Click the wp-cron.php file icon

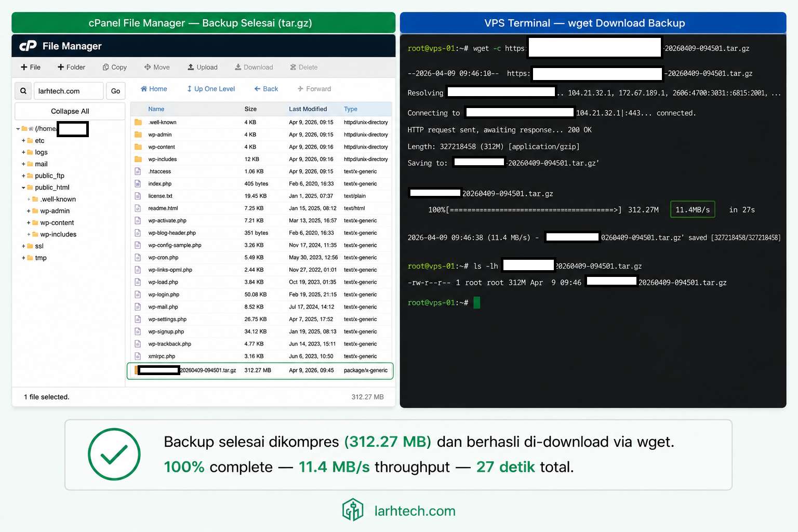[138, 258]
